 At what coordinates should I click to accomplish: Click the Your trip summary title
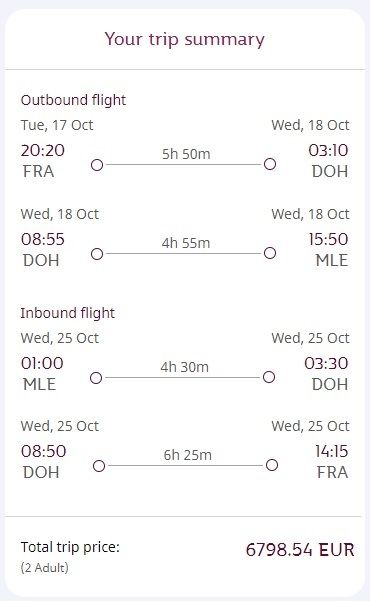(185, 39)
